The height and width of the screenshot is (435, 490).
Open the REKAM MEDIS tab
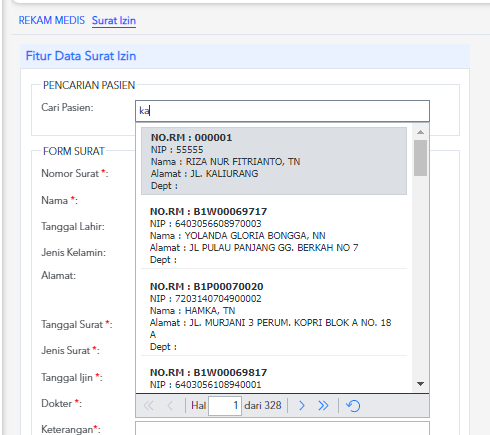[x=52, y=20]
